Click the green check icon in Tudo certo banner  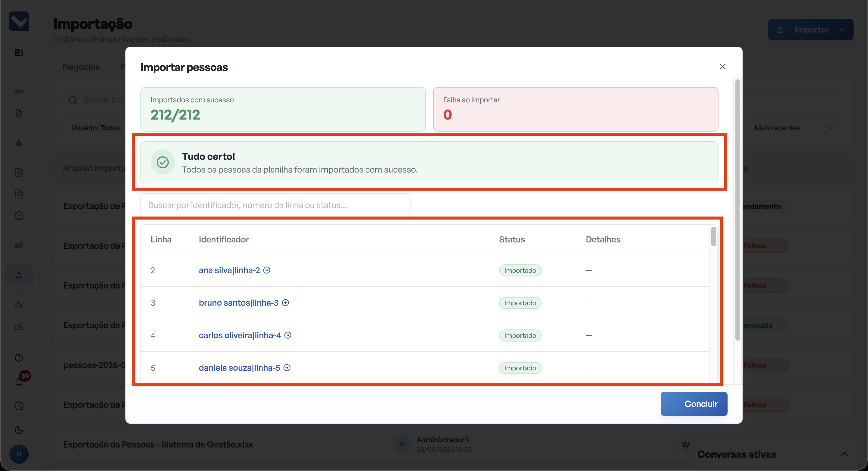(x=163, y=162)
